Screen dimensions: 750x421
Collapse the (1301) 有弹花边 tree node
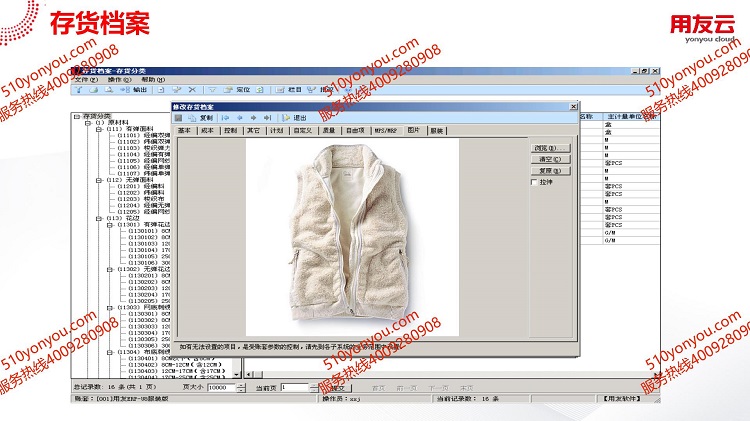click(x=107, y=225)
